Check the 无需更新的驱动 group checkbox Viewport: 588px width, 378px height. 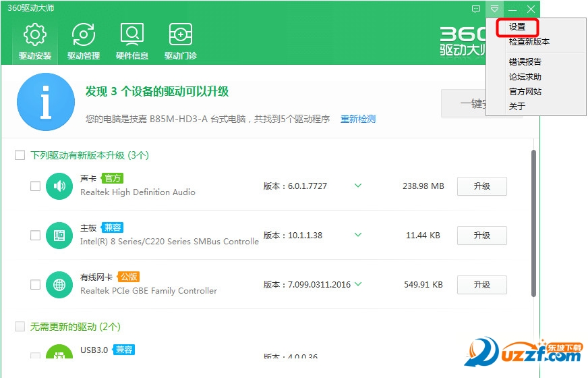(x=20, y=326)
